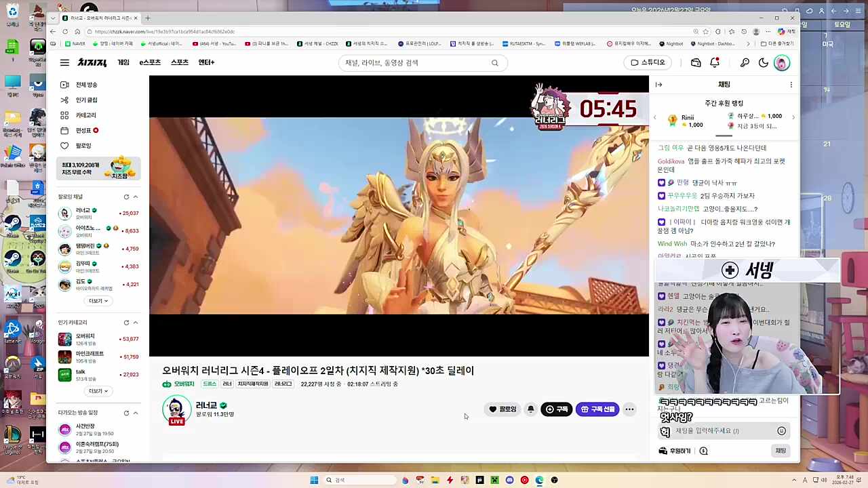Open notifications via header bell icon
The width and height of the screenshot is (868, 488).
(x=715, y=62)
